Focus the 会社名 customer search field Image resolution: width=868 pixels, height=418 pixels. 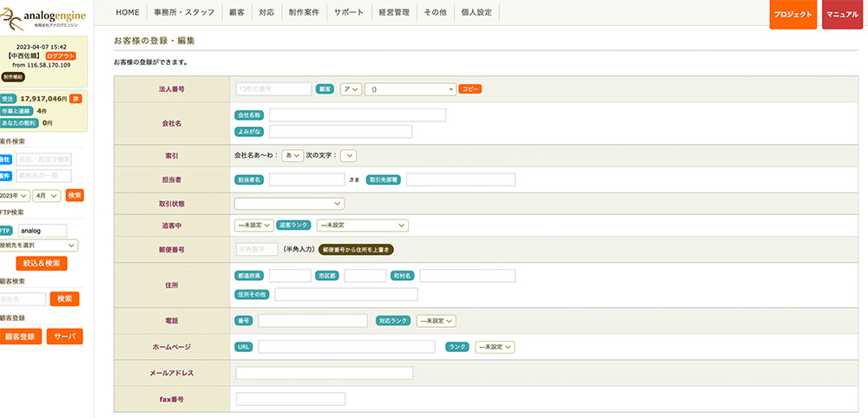[x=23, y=299]
